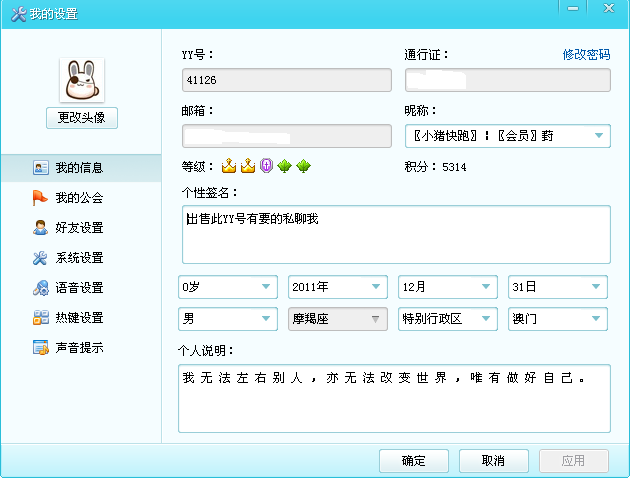Select 语音设置 in sidebar

point(81,288)
